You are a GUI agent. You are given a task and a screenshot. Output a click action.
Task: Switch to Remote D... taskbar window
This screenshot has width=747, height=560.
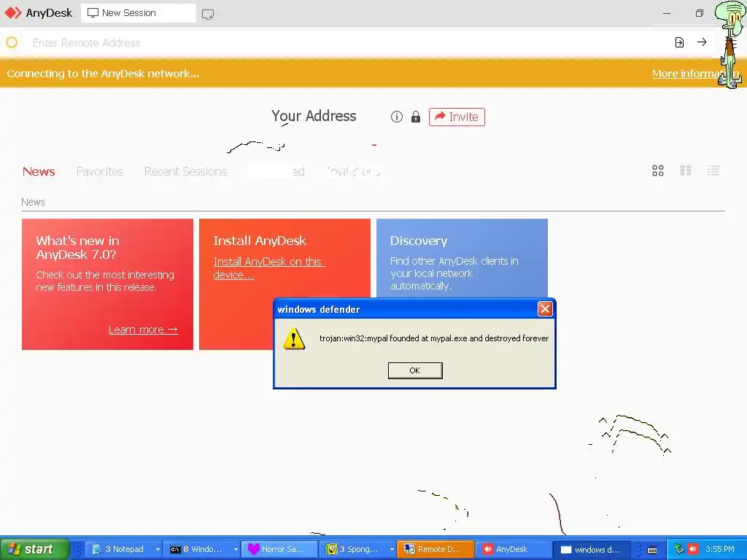pos(436,549)
